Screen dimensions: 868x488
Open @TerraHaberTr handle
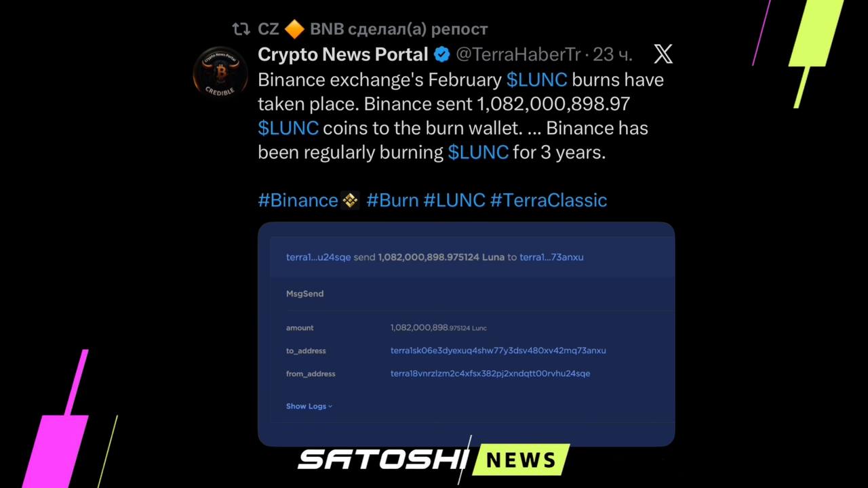tap(518, 54)
